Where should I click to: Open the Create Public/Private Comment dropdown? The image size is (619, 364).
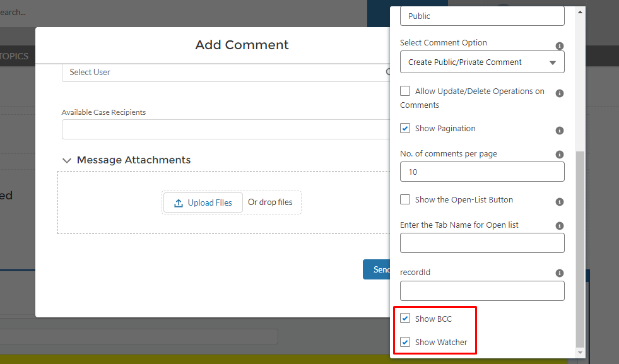tap(482, 62)
